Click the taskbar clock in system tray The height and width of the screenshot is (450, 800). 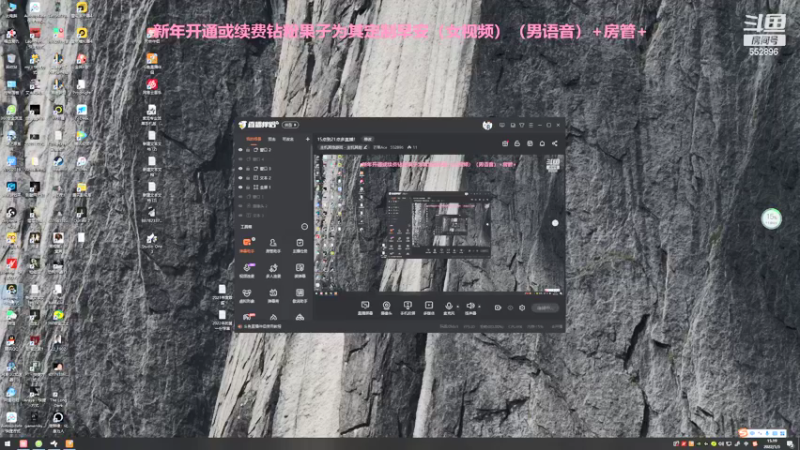(x=772, y=444)
